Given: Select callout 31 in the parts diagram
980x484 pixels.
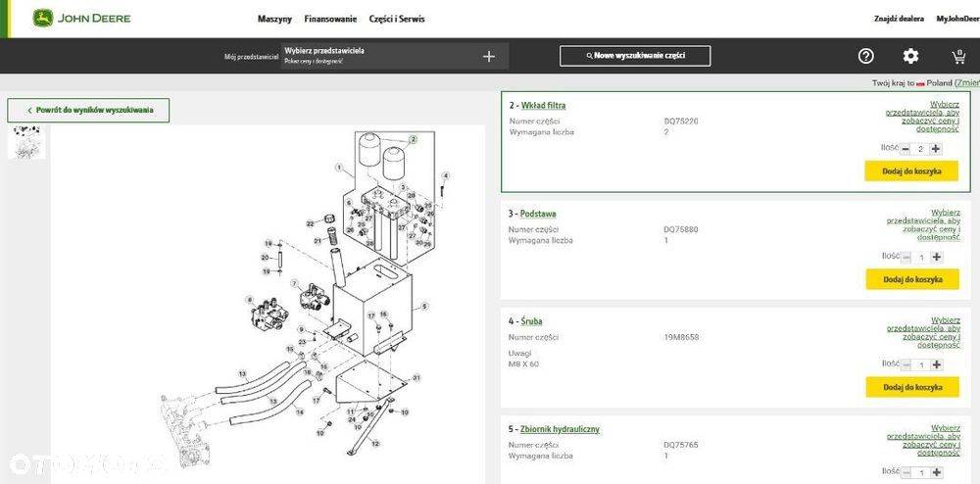Looking at the screenshot, I should 416,377.
